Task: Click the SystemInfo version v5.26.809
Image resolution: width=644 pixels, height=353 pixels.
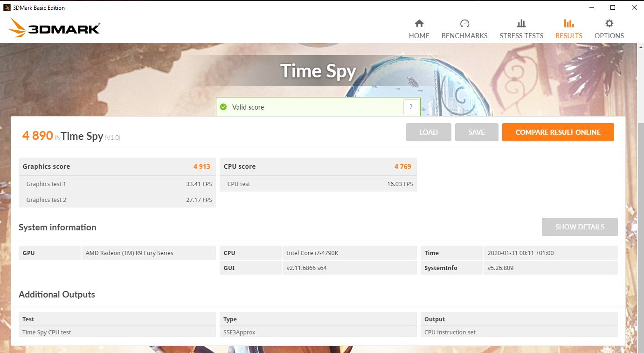Action: (x=500, y=268)
